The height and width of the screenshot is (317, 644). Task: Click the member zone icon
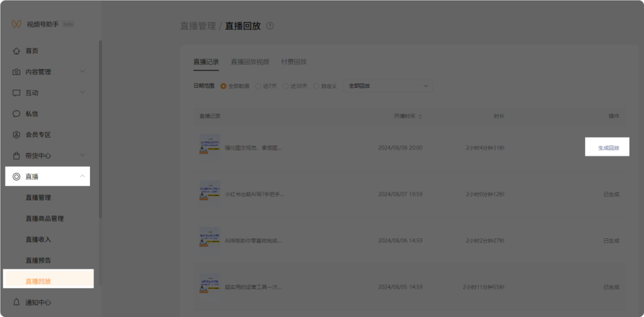(x=17, y=135)
